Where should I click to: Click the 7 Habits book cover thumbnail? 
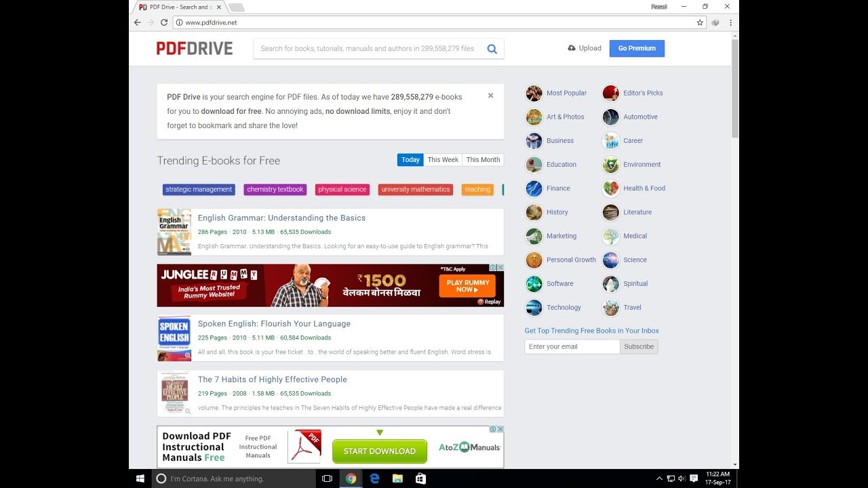(174, 393)
